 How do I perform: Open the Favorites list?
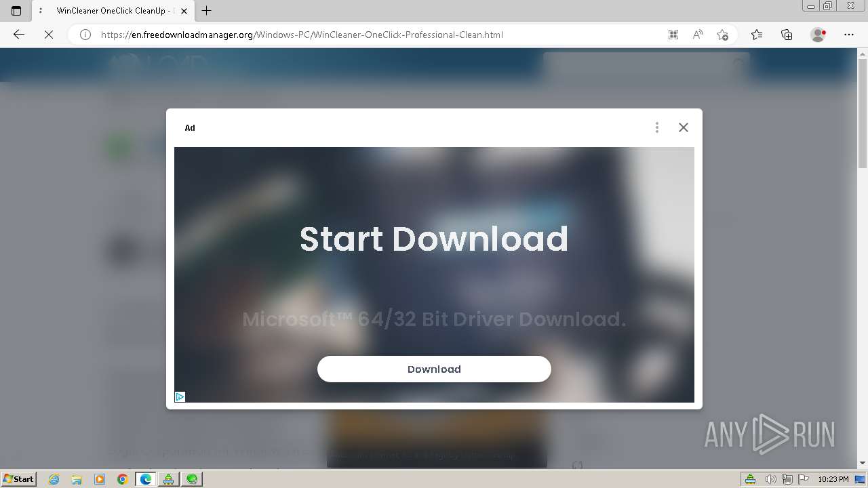[757, 35]
